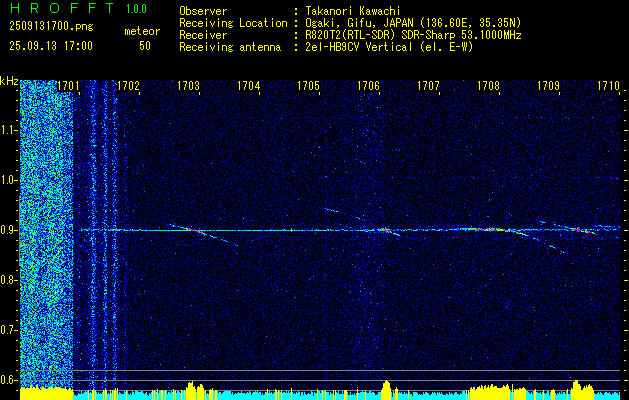
Task: Click the 1702 time marker
Action: (128, 86)
